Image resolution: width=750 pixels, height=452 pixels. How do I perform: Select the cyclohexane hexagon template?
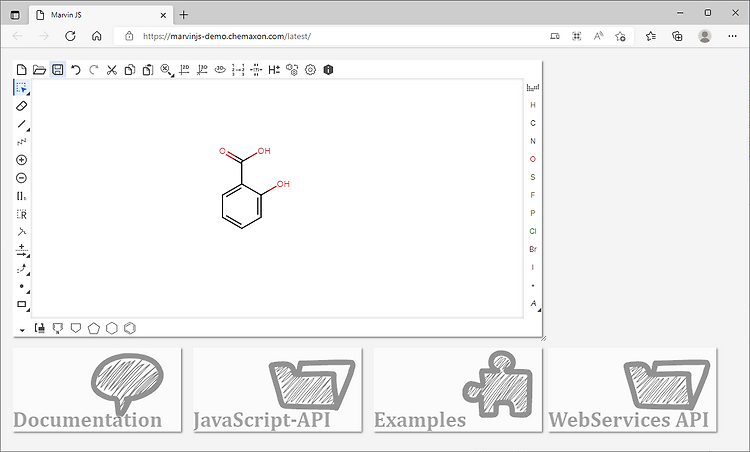(111, 328)
